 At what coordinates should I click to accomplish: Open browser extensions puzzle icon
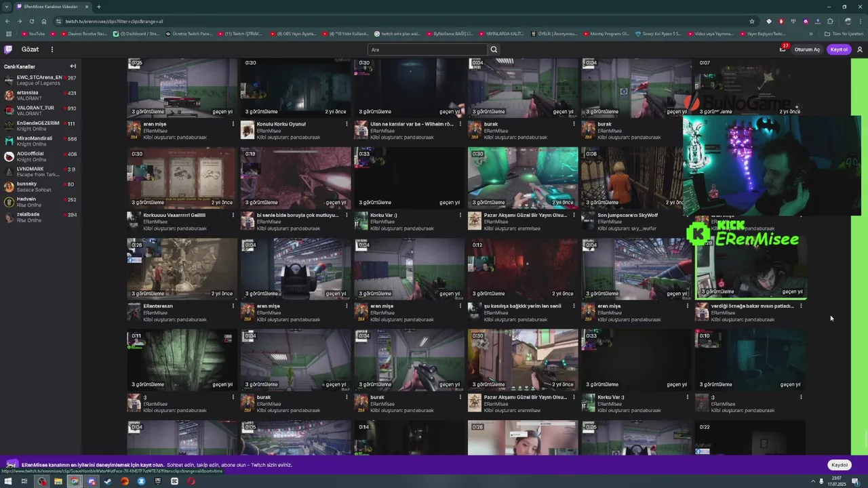pos(830,21)
